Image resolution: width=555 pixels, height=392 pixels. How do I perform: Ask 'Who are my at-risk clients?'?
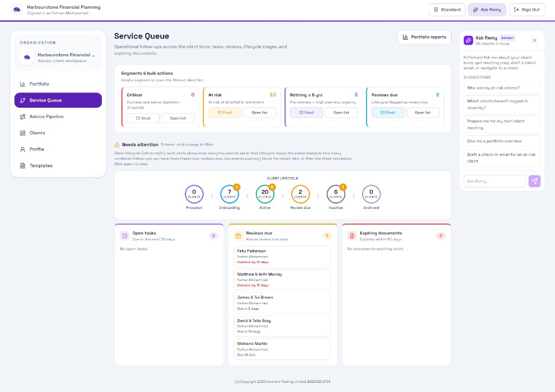[x=502, y=88]
